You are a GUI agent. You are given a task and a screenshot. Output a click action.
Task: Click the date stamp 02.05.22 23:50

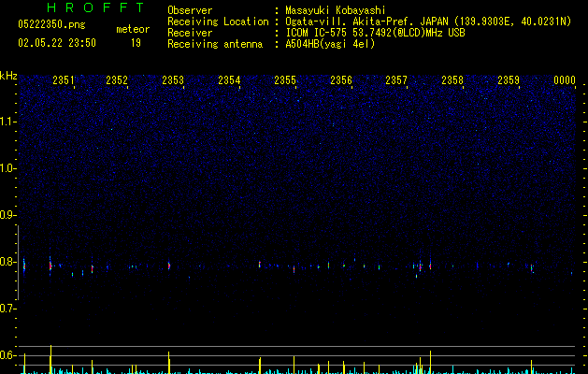pos(57,43)
